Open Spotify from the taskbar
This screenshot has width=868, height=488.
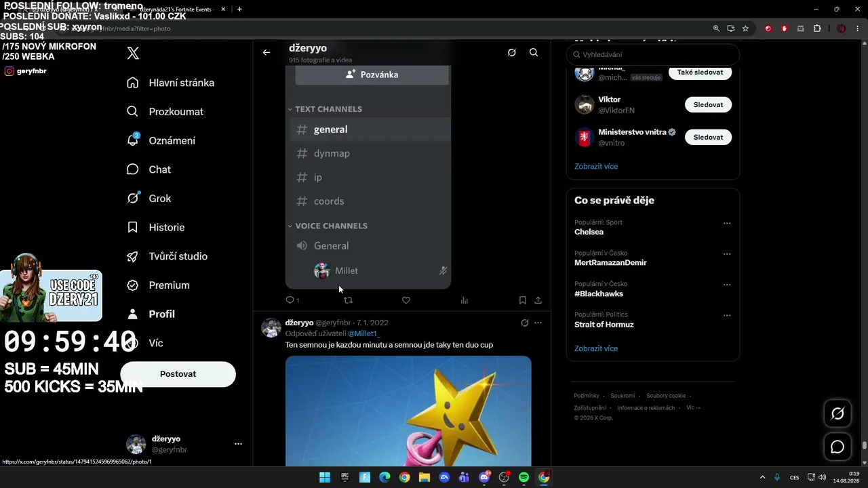point(524,477)
